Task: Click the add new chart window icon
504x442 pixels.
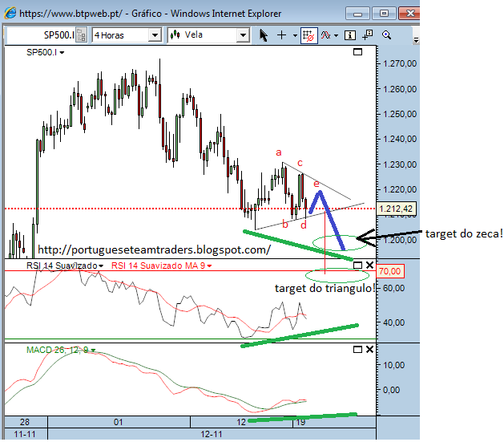Action: pos(368,35)
